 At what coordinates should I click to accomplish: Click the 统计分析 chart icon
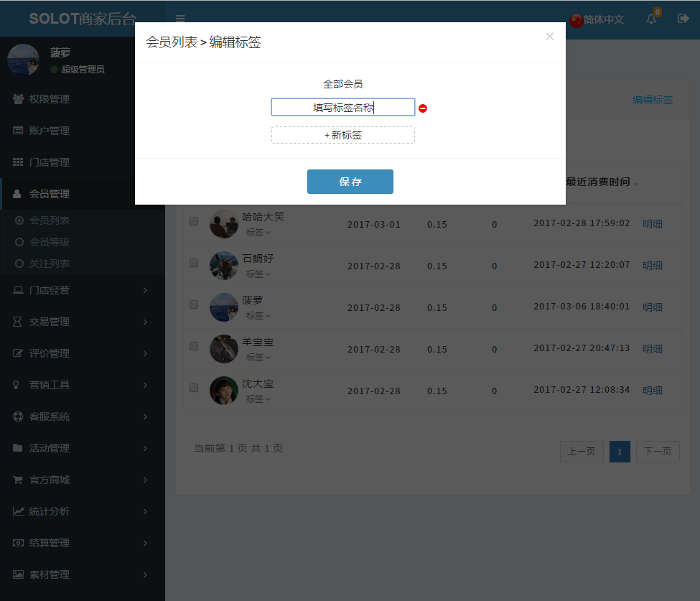[18, 511]
